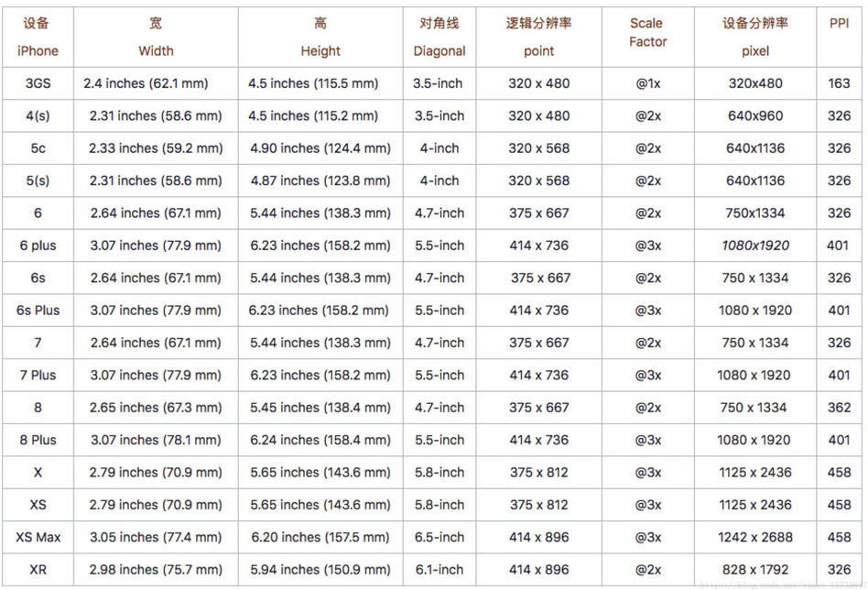This screenshot has height=590, width=868.
Task: Select the XS Max '414 x 896' point cell
Action: (538, 538)
